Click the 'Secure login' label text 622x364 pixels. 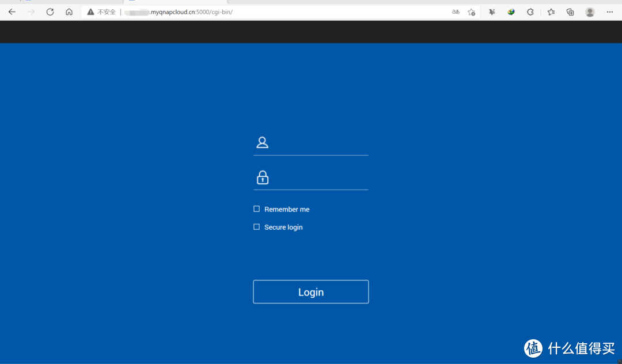coord(283,227)
